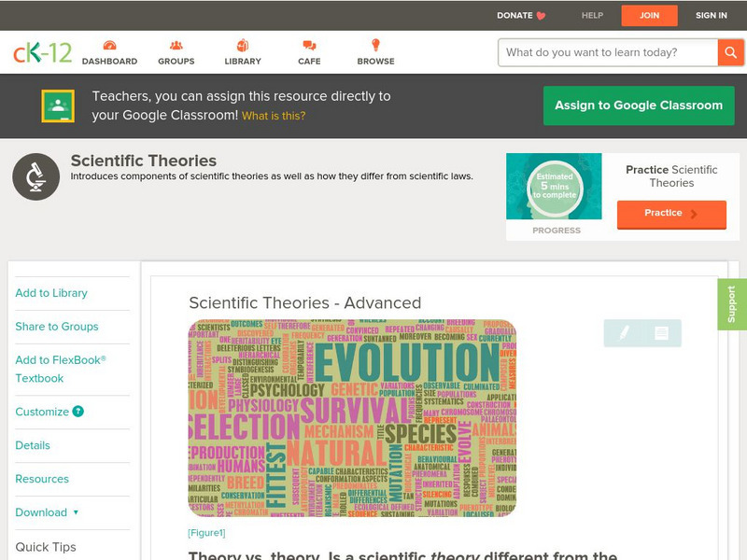Select Add to Library link
The height and width of the screenshot is (560, 747).
point(51,293)
